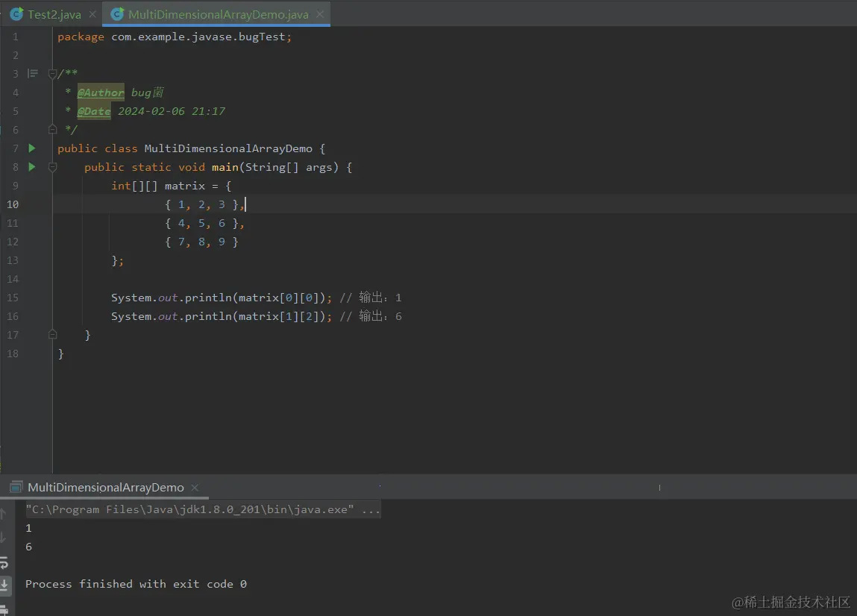Toggle soft-wrap in the run console
The image size is (857, 616).
pos(4,562)
